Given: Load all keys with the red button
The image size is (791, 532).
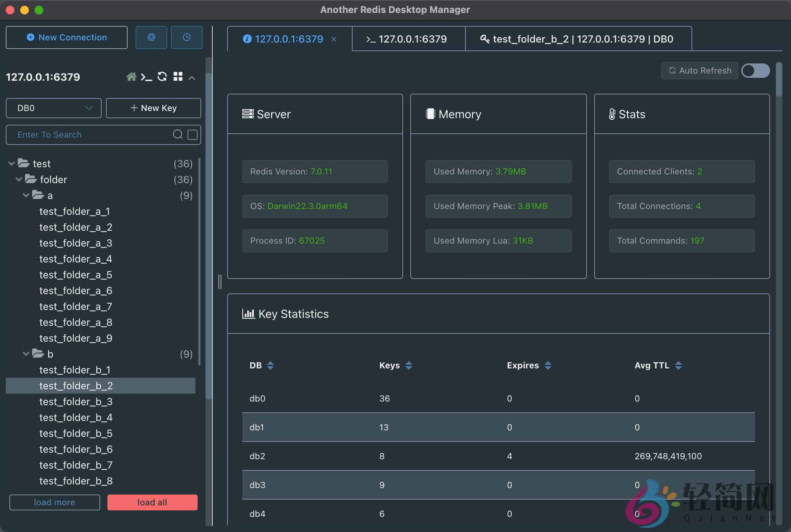Looking at the screenshot, I should click(x=152, y=502).
